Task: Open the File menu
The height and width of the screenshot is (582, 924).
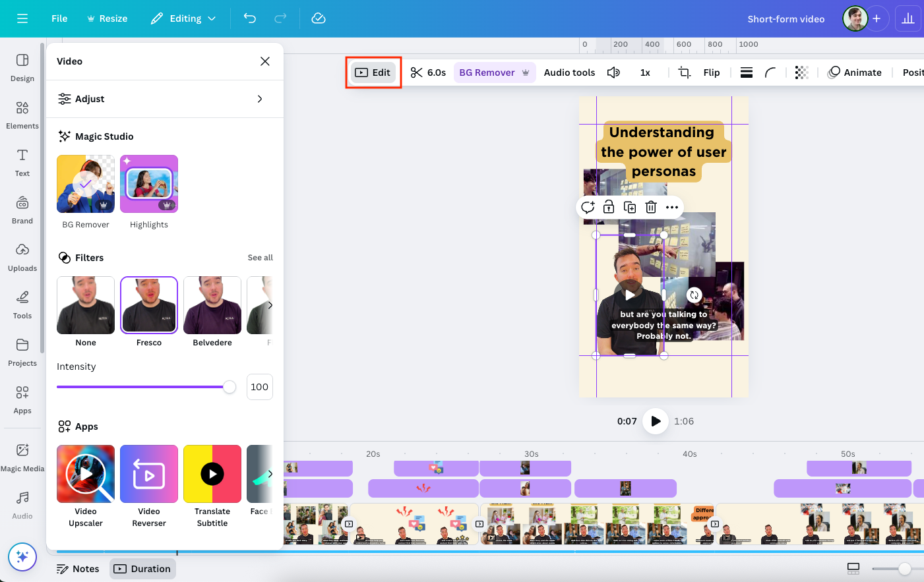Action: click(59, 18)
